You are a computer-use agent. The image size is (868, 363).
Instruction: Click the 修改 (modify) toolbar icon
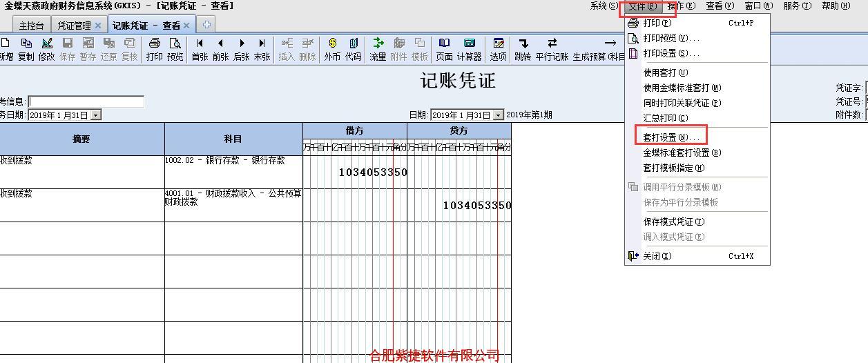46,48
